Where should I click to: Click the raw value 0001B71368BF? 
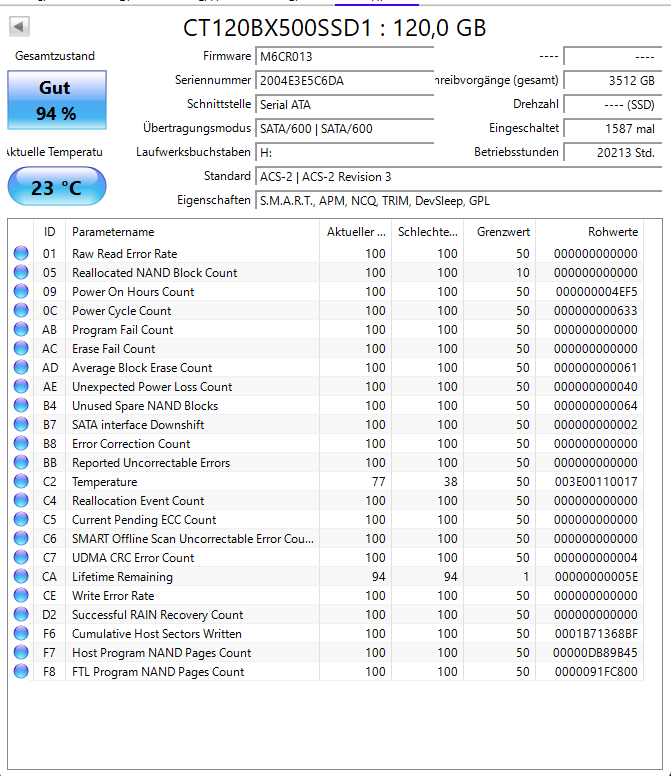596,633
